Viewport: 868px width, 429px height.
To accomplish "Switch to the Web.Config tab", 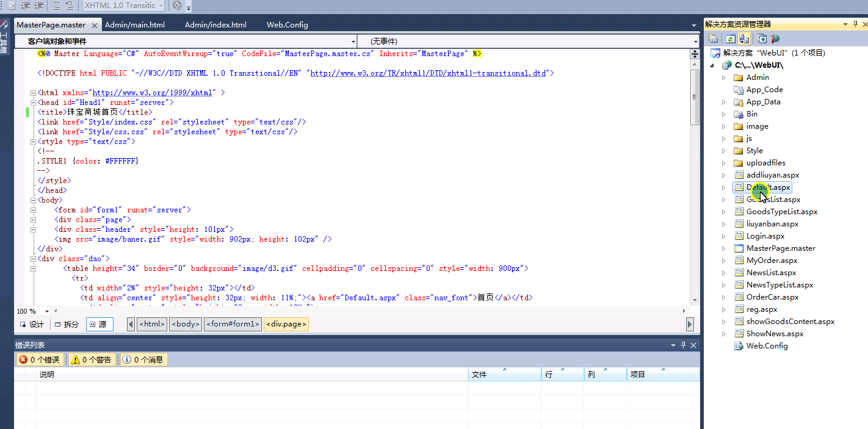I will 288,25.
